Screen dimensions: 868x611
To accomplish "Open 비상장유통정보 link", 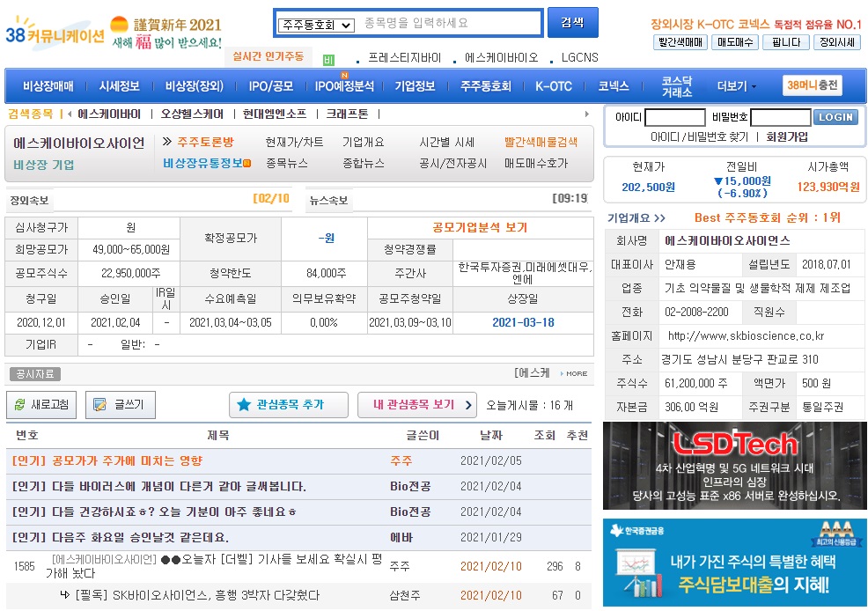I will point(202,163).
